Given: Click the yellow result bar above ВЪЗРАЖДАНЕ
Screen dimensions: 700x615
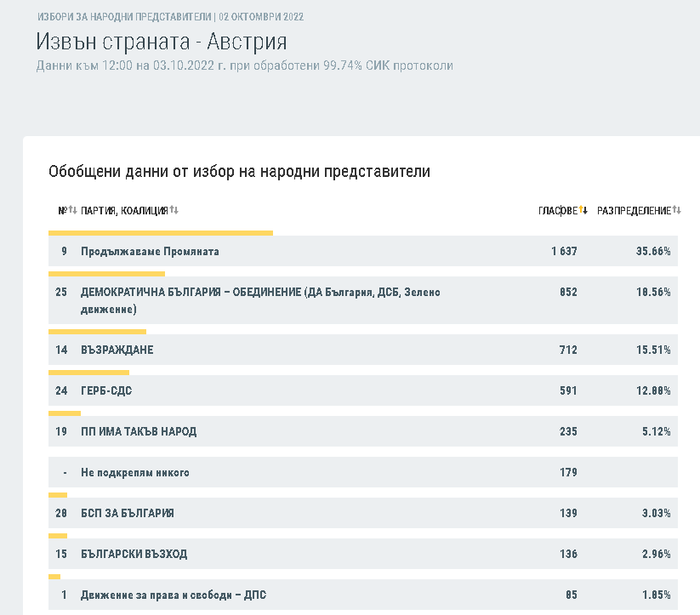Looking at the screenshot, I should tap(97, 331).
